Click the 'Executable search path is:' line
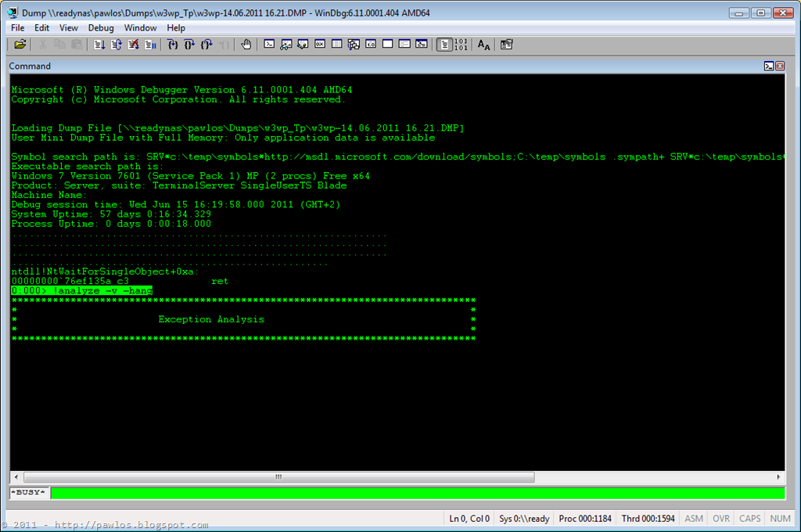801x532 pixels. tap(88, 166)
